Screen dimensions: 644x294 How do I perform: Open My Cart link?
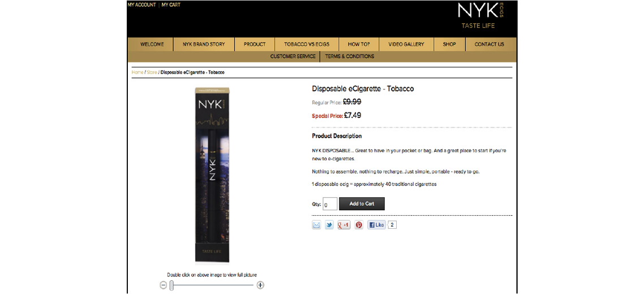(x=171, y=5)
